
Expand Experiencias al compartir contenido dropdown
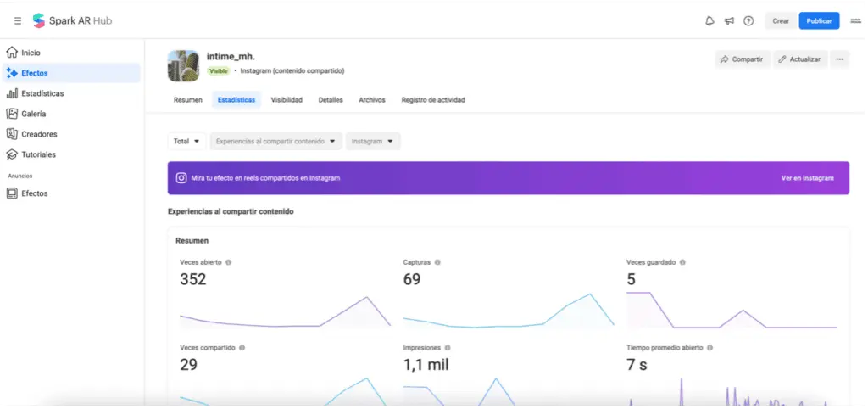pos(275,142)
